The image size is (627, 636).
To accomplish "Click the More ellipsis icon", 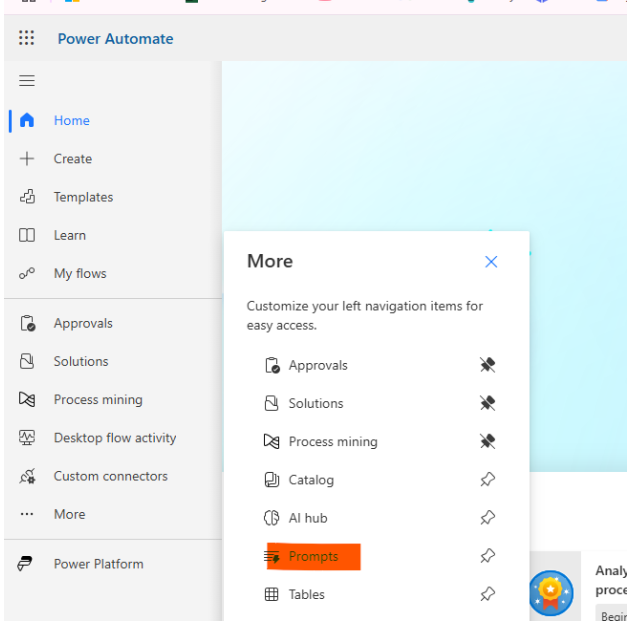I will pos(27,514).
